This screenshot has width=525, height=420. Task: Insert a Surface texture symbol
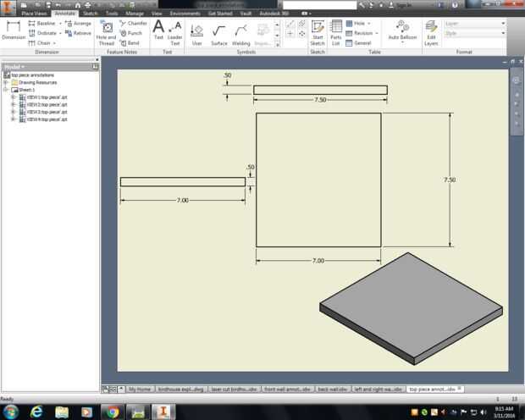219,36
